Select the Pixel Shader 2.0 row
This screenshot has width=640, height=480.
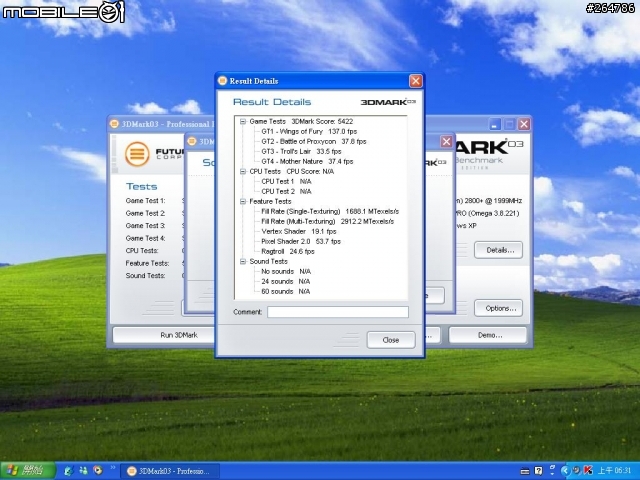(x=301, y=241)
